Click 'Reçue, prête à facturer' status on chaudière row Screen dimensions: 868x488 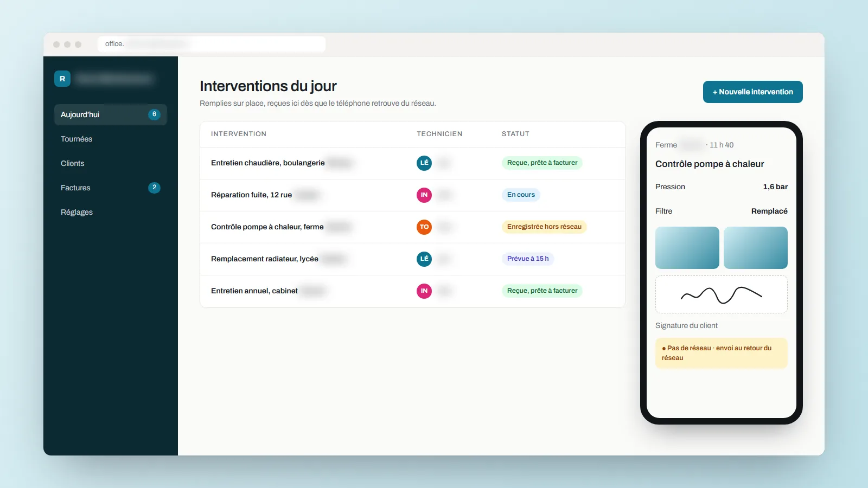click(x=542, y=163)
